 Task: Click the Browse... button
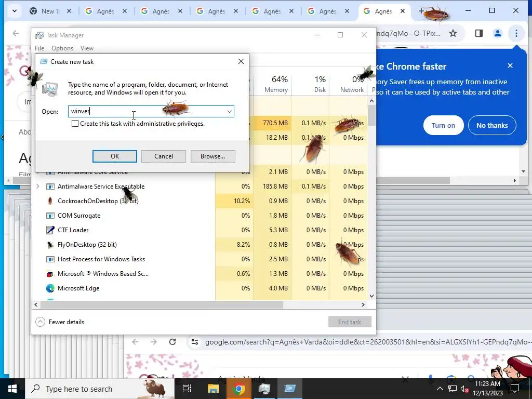pyautogui.click(x=212, y=156)
